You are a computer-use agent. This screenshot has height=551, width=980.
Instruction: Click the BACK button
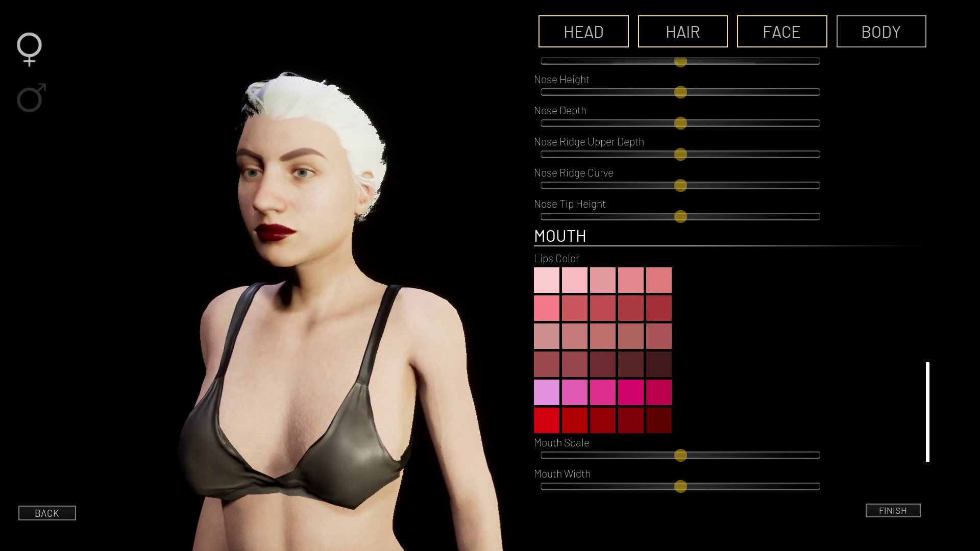click(x=47, y=513)
